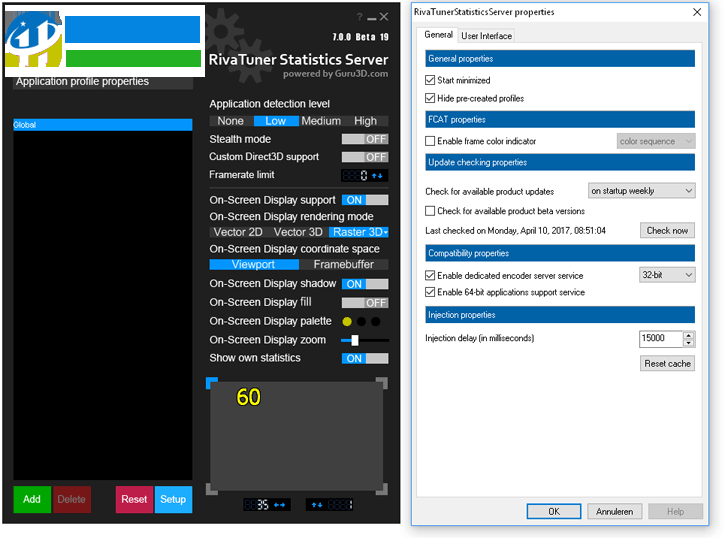This screenshot has width=725, height=538.
Task: Click the framerate limit up-down arrows
Action: pyautogui.click(x=377, y=176)
